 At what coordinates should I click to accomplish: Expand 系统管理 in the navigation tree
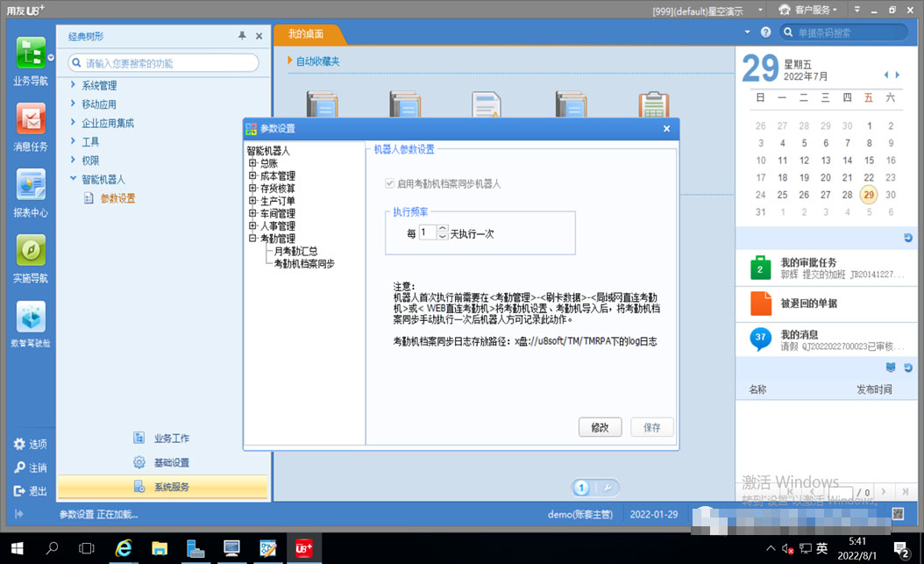pyautogui.click(x=73, y=85)
